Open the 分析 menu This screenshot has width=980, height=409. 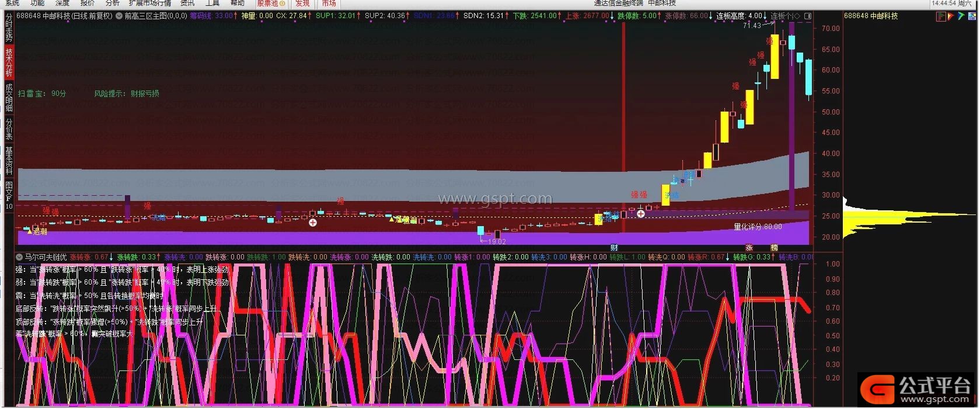point(113,3)
